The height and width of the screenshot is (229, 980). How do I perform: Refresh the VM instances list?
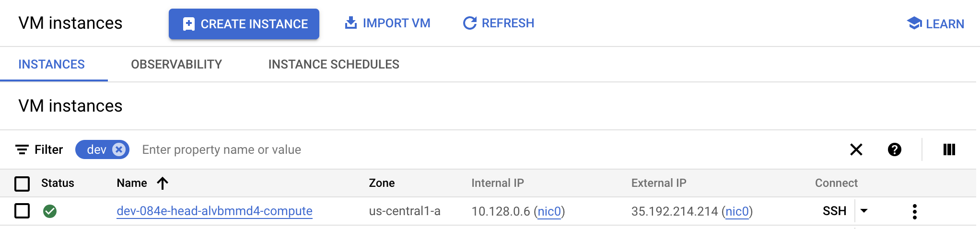click(x=498, y=23)
